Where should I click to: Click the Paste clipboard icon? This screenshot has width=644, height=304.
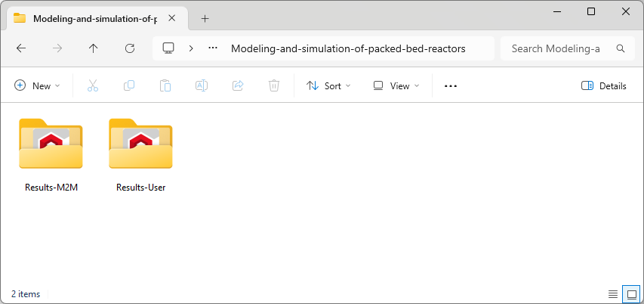click(165, 86)
